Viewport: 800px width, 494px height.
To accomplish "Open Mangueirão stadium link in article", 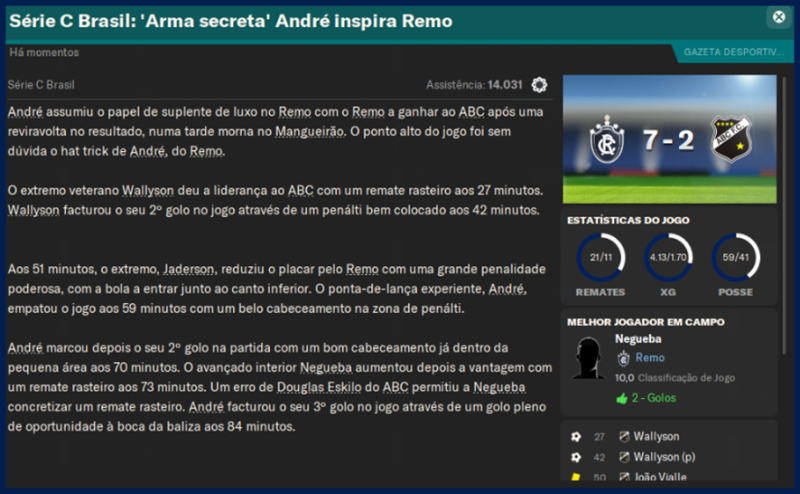I will coord(310,132).
